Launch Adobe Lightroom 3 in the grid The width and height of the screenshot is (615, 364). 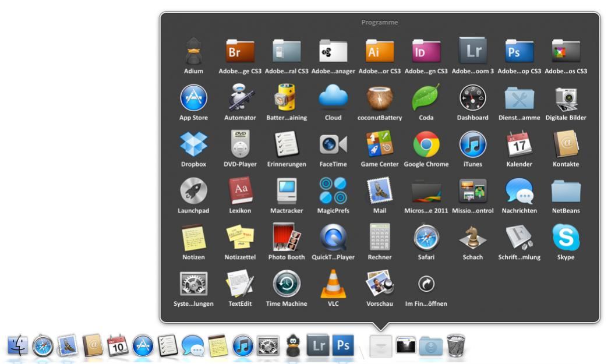(x=473, y=51)
